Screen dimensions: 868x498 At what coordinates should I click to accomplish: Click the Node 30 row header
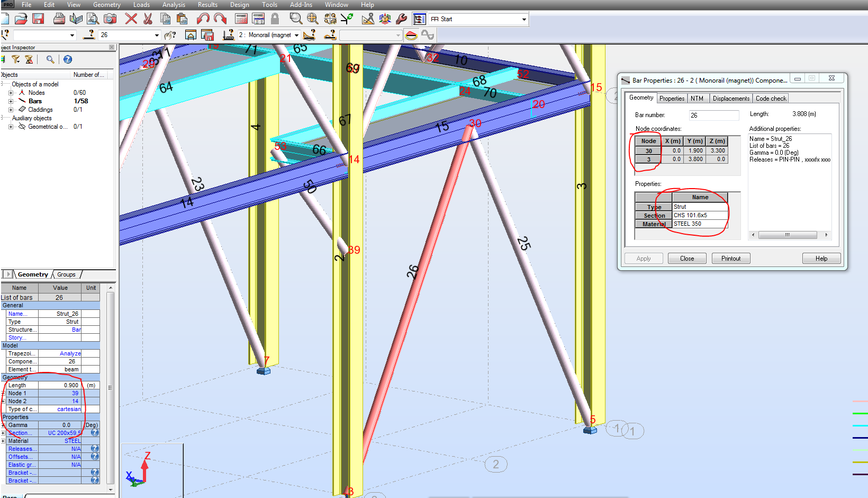point(648,151)
